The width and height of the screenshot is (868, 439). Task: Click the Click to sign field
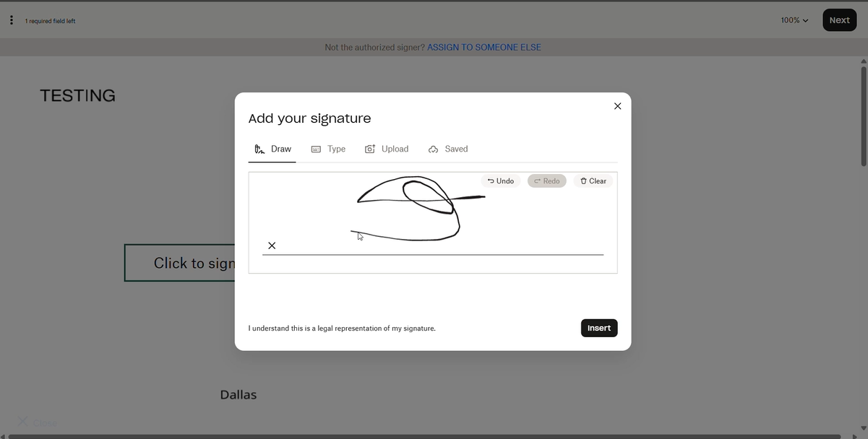click(181, 263)
